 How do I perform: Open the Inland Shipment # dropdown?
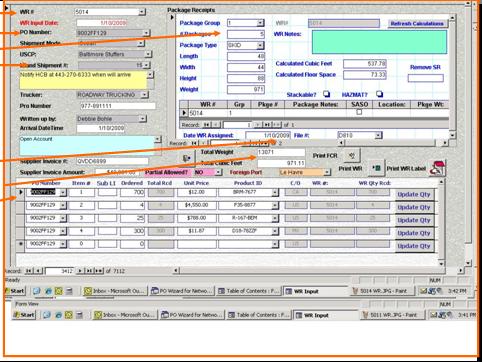(x=147, y=65)
